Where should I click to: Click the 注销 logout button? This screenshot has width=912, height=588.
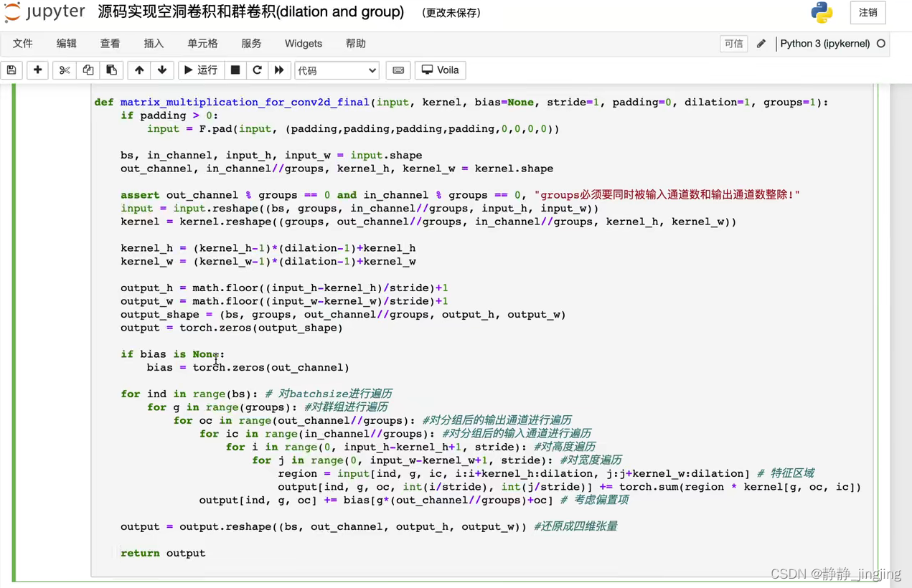pos(868,13)
